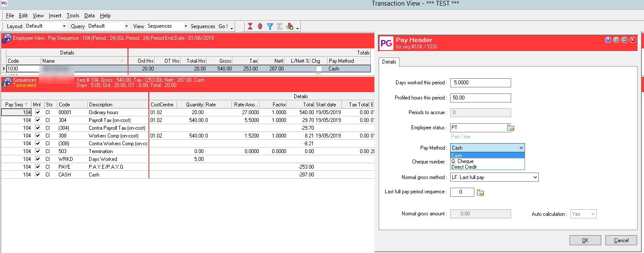
Task: Click the colored chart icon in toolbar
Action: 290,26
